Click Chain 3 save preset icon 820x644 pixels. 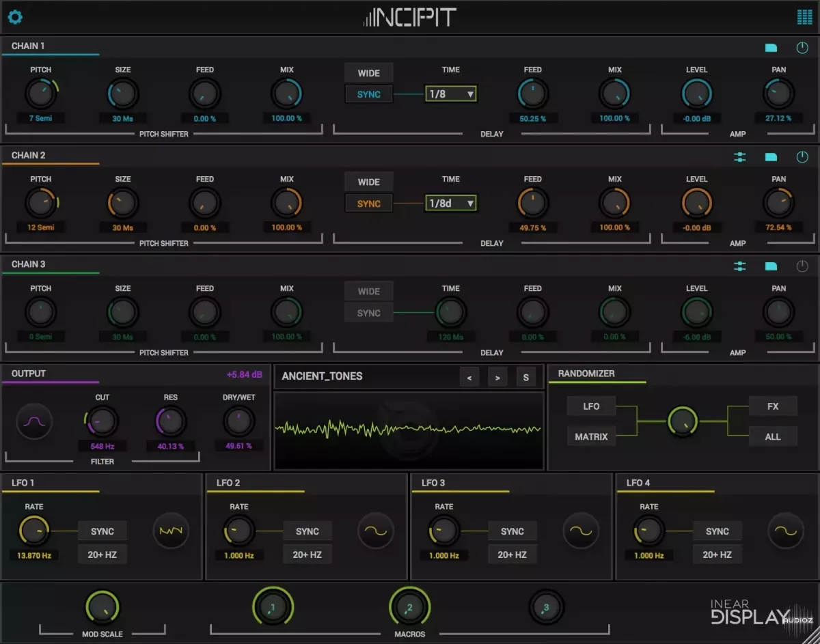pyautogui.click(x=771, y=266)
